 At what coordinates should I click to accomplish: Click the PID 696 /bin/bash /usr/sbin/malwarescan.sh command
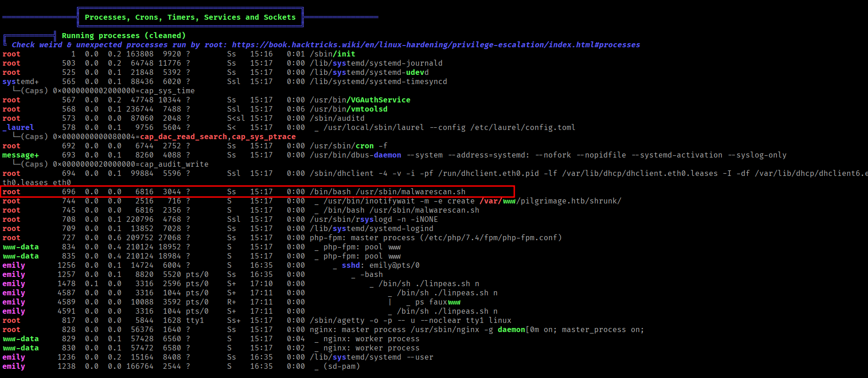tap(388, 192)
